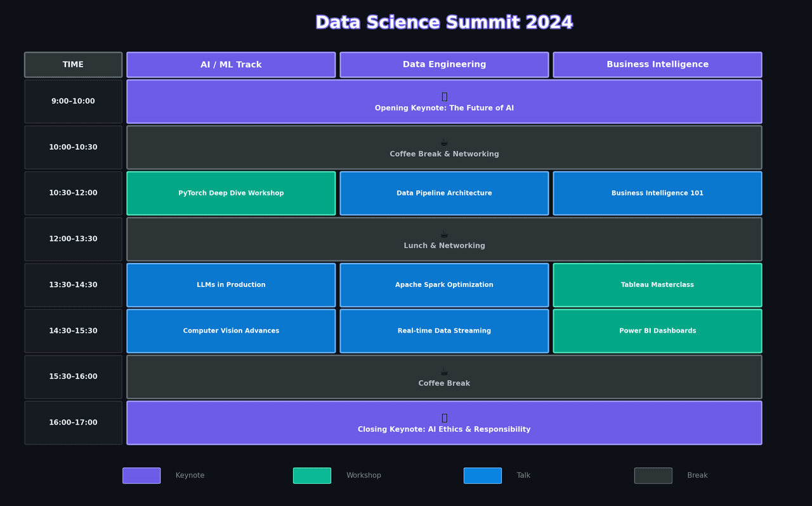Screen dimensions: 812x506
Task: Open the Power BI Dashboards session
Action: 657,330
